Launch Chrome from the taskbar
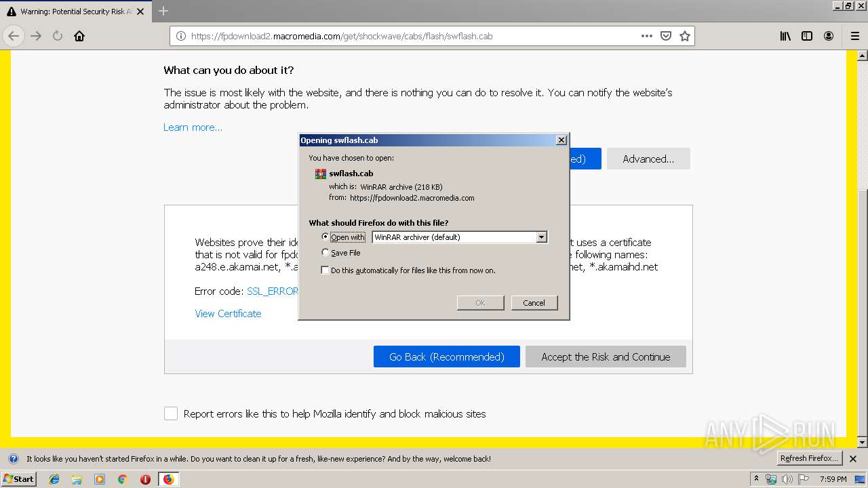The image size is (868, 488). click(x=122, y=479)
